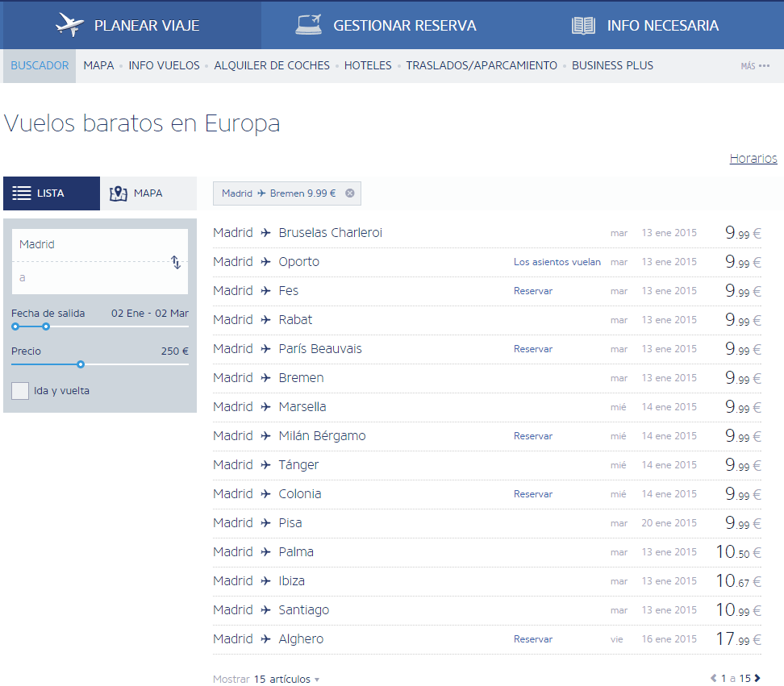
Task: Click the plane icon in the Santiago row
Action: 266,609
